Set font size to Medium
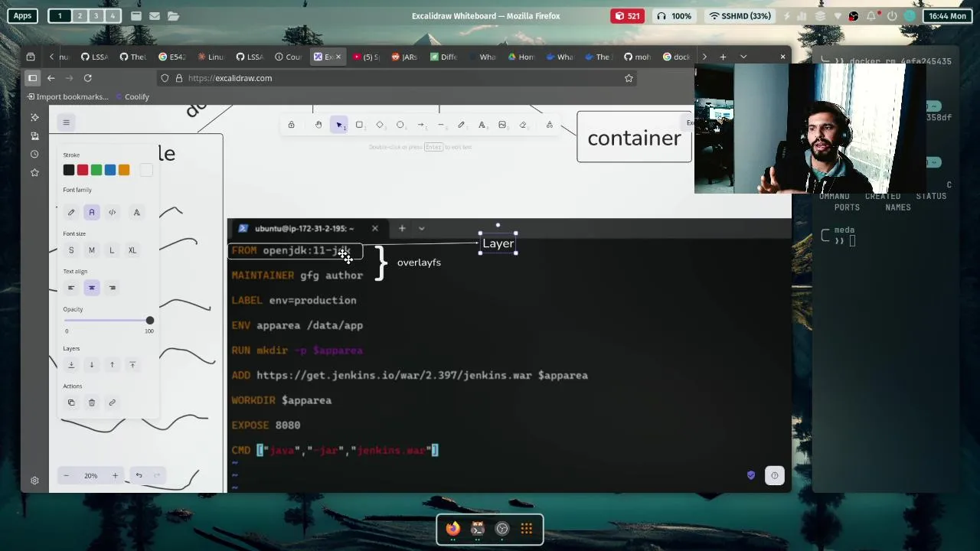The image size is (980, 551). 92,250
